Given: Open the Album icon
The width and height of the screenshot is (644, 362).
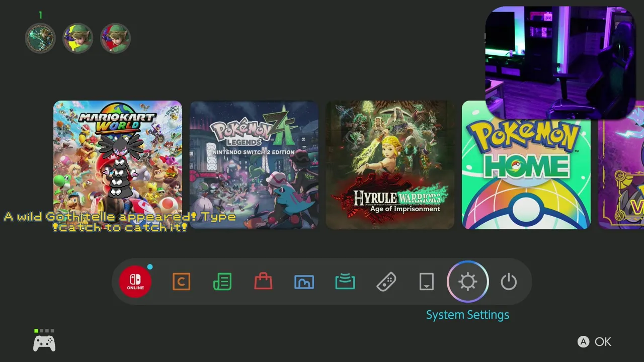Looking at the screenshot, I should pos(304,282).
